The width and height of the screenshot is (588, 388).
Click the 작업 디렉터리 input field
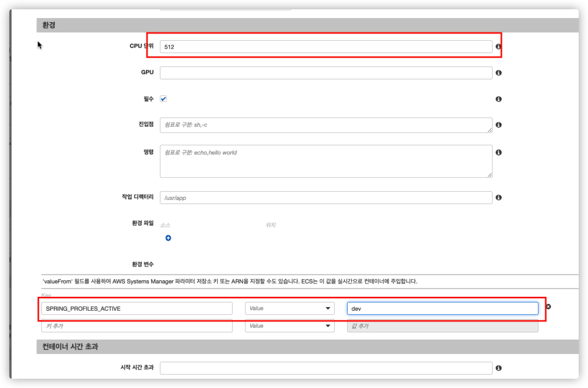[326, 198]
